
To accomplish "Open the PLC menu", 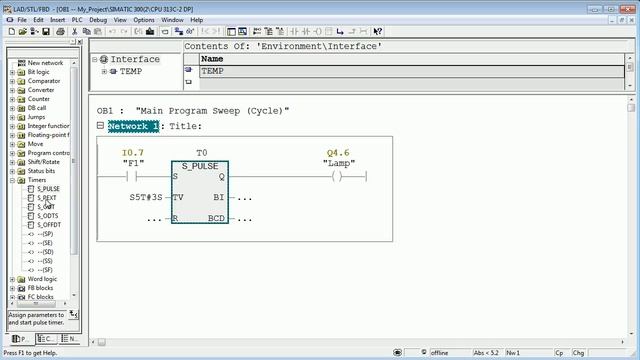I will (77, 20).
